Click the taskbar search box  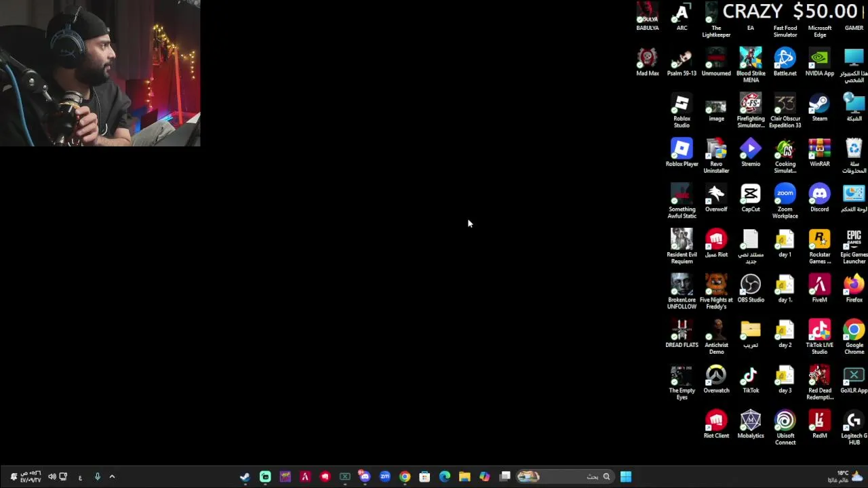click(x=566, y=476)
